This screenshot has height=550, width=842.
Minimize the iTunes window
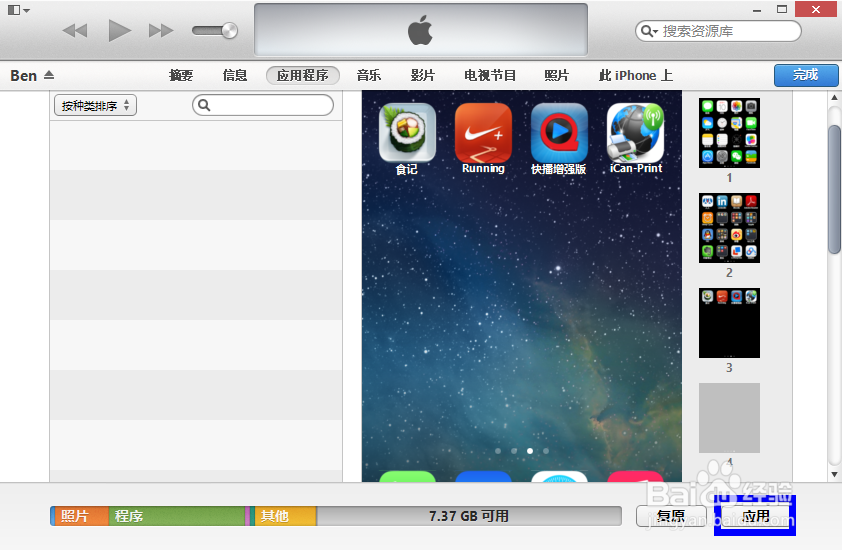pos(757,10)
